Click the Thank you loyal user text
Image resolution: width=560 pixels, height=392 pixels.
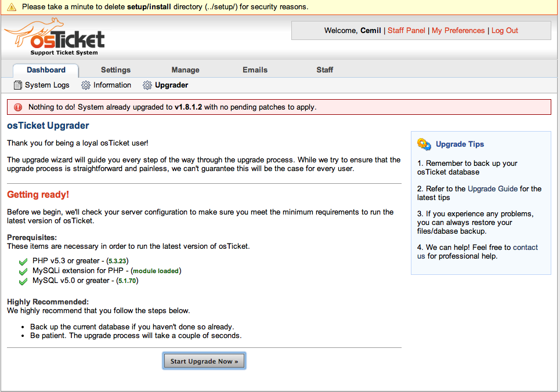[78, 143]
